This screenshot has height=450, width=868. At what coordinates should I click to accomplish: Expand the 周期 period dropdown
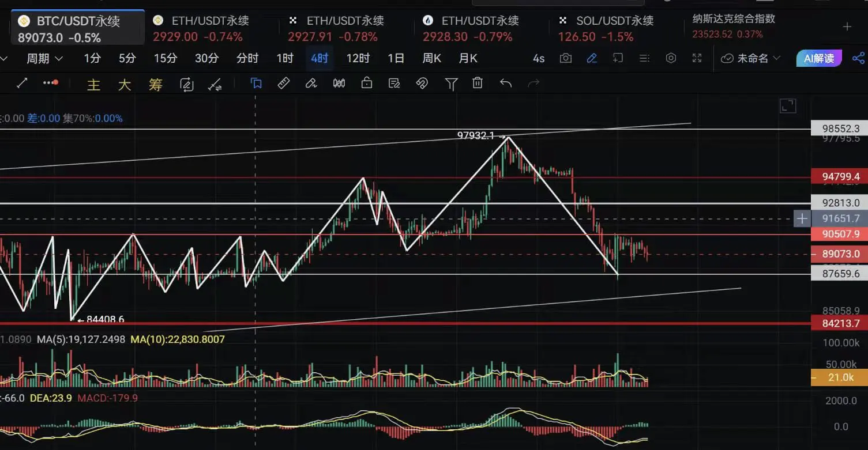point(44,58)
